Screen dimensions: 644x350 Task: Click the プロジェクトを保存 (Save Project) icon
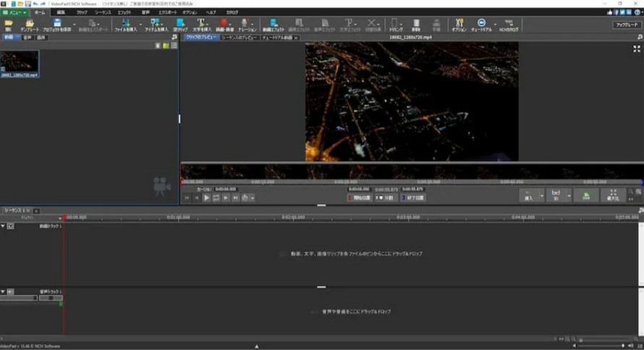click(56, 25)
